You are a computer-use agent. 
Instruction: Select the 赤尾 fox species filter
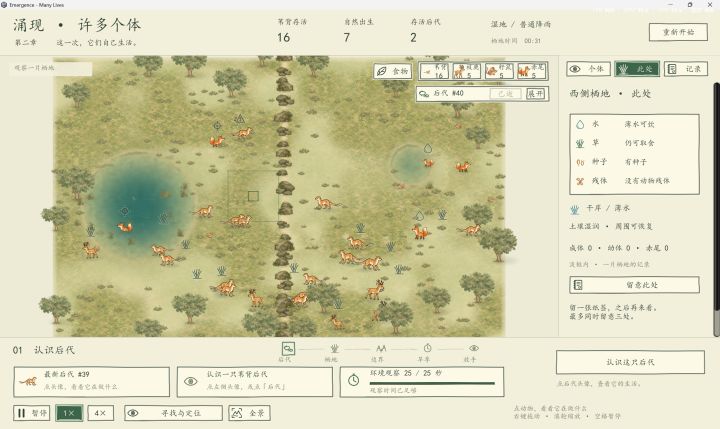coord(532,71)
